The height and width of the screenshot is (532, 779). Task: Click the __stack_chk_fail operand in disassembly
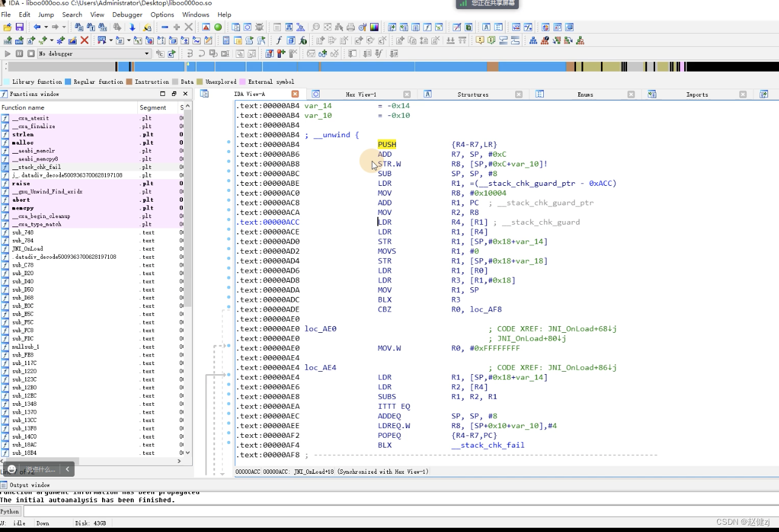point(488,445)
